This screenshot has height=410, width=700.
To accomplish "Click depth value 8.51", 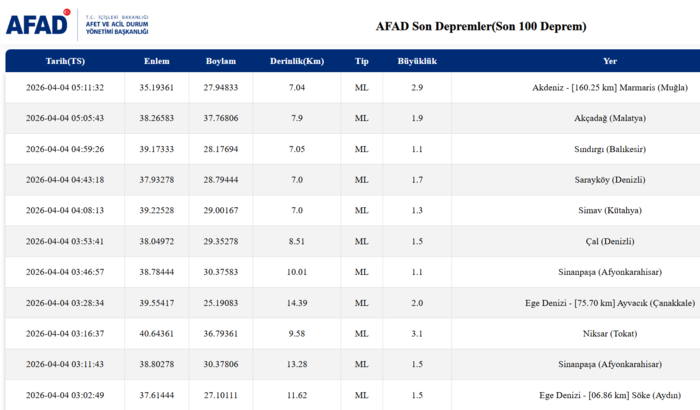I will [297, 242].
